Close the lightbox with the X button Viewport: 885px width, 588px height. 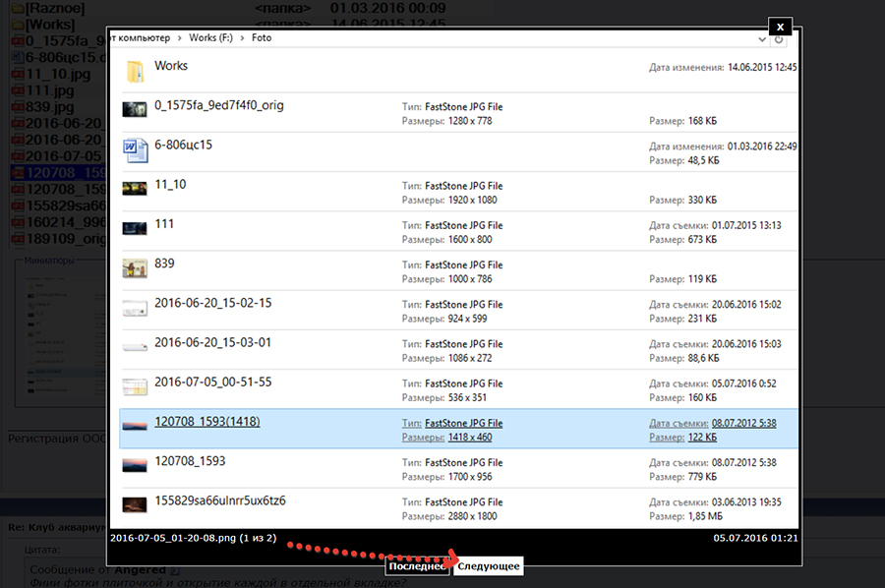[779, 28]
